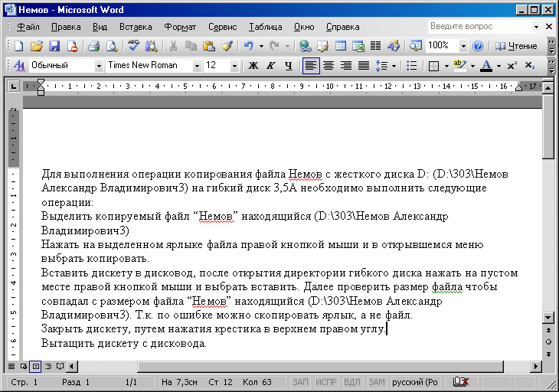
Task: Align text left
Action: point(311,66)
